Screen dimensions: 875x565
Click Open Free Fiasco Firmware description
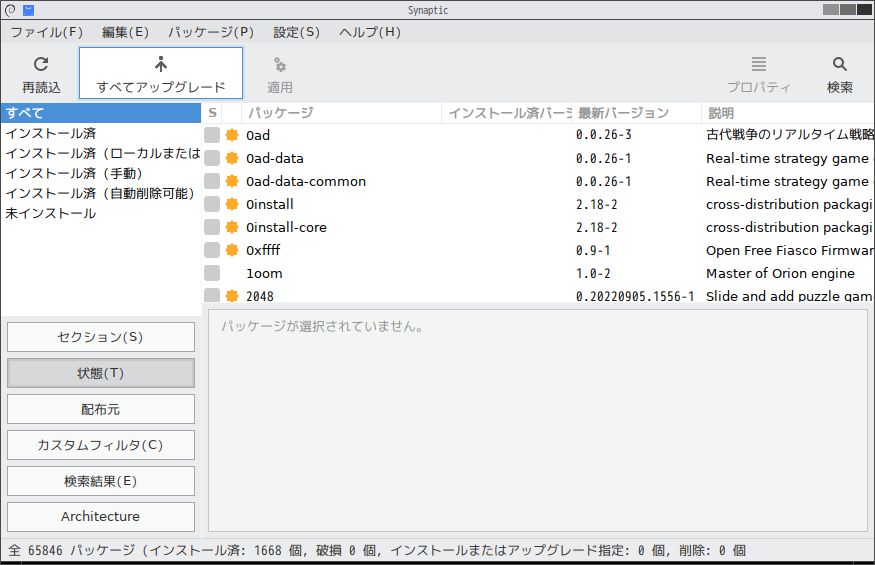[790, 251]
